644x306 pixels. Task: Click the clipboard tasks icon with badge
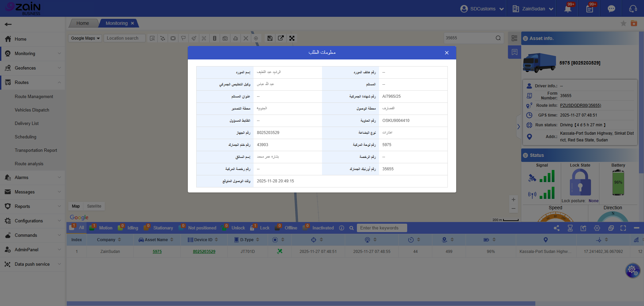point(589,9)
